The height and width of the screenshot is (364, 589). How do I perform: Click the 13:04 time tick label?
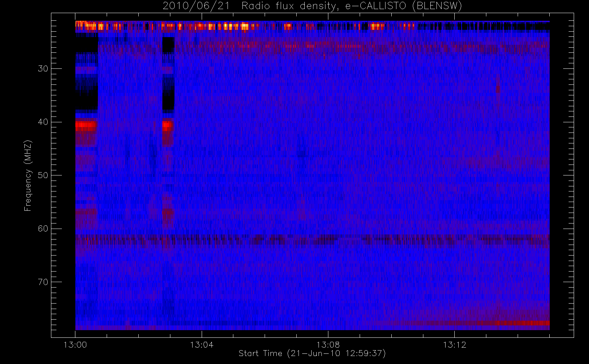(202, 345)
